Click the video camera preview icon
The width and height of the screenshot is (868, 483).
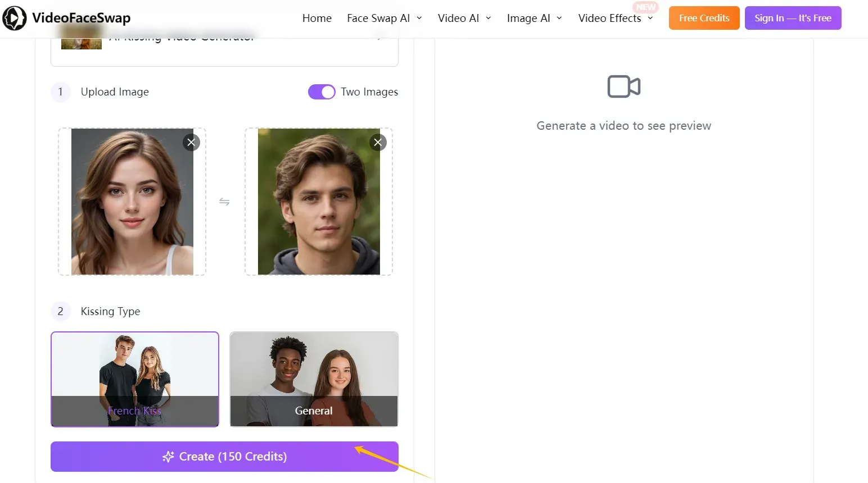click(x=623, y=86)
